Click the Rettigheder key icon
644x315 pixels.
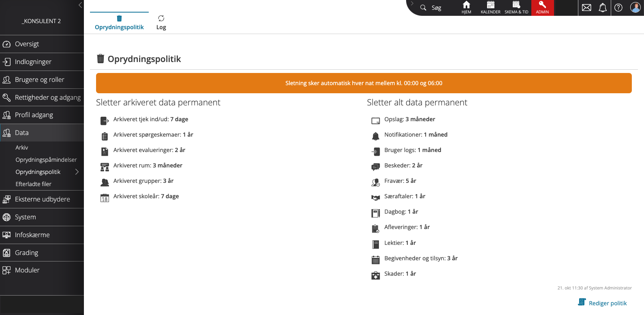(6, 97)
